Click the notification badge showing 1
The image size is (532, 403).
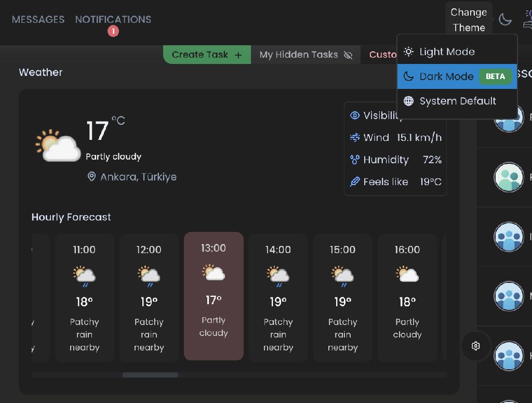(x=113, y=32)
